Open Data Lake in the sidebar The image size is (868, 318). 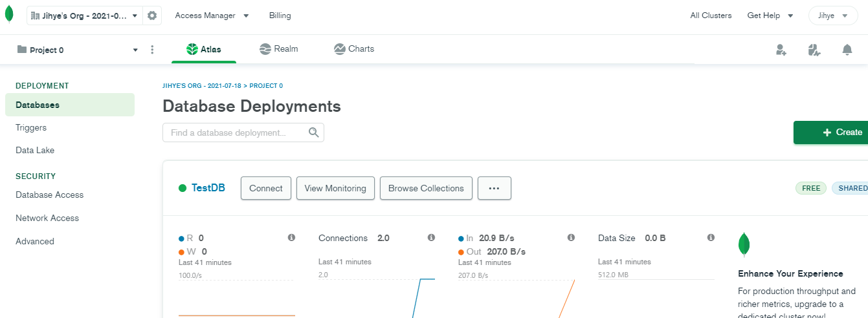pyautogui.click(x=35, y=151)
